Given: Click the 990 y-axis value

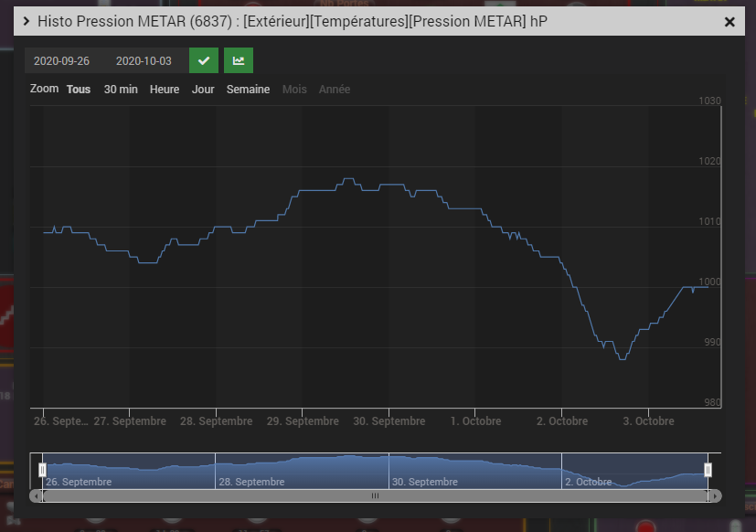Looking at the screenshot, I should (x=713, y=342).
